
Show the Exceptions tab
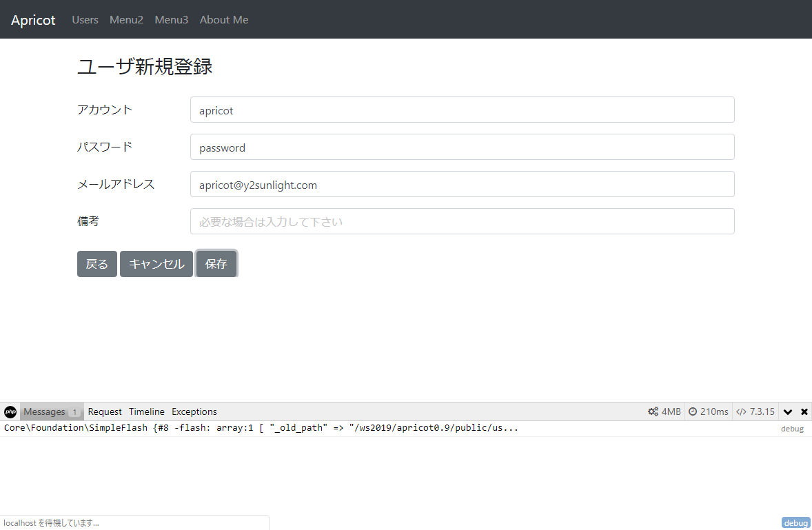point(194,411)
